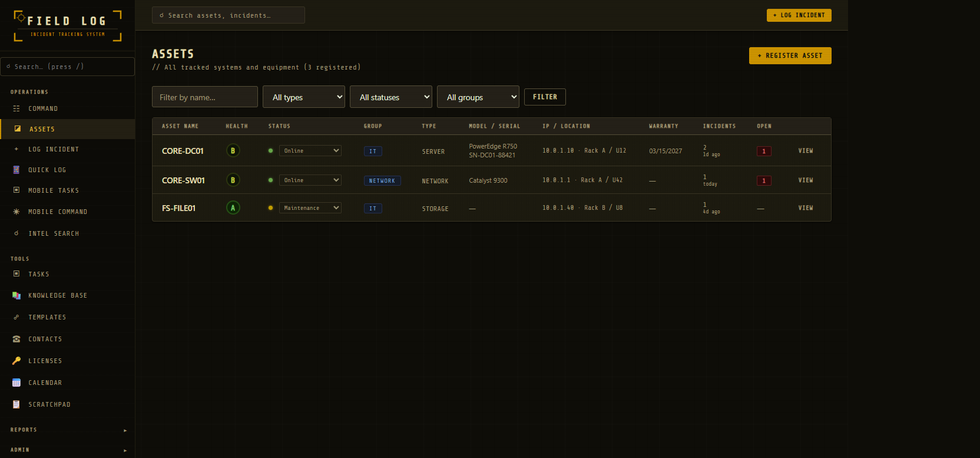Open Intel Search in the sidebar
This screenshot has width=980, height=458.
pos(68,233)
